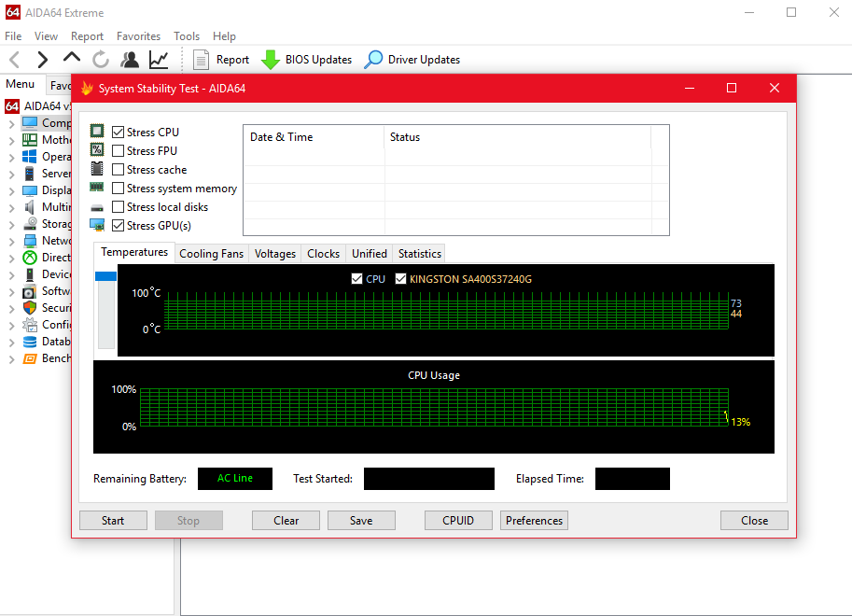Viewport: 852px width, 616px height.
Task: Click the Stress cache chip icon
Action: coord(97,169)
